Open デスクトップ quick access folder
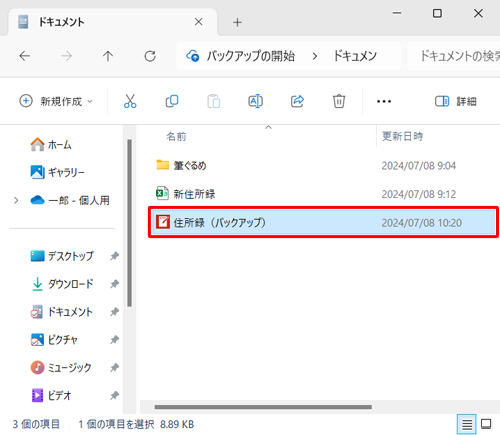The width and height of the screenshot is (500, 435). [62, 256]
